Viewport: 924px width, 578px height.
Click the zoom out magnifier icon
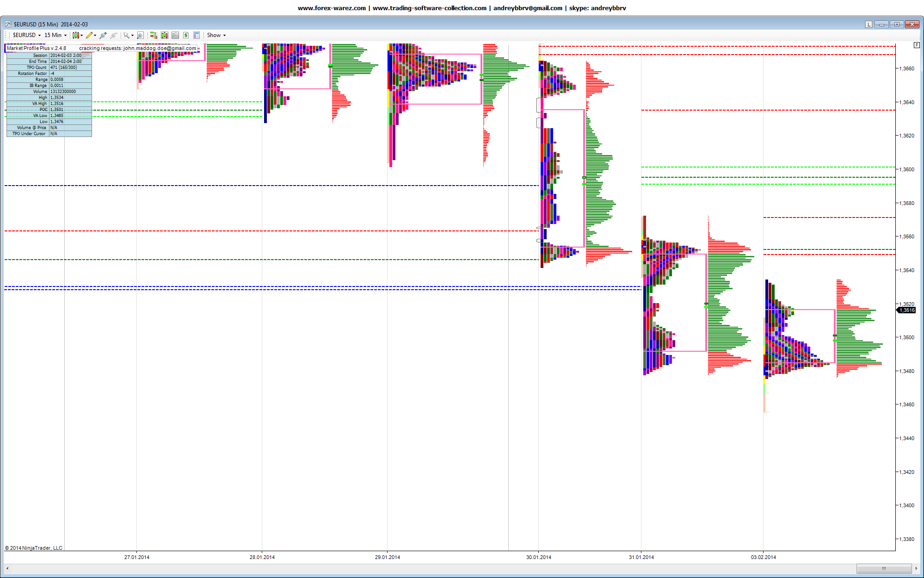[114, 35]
